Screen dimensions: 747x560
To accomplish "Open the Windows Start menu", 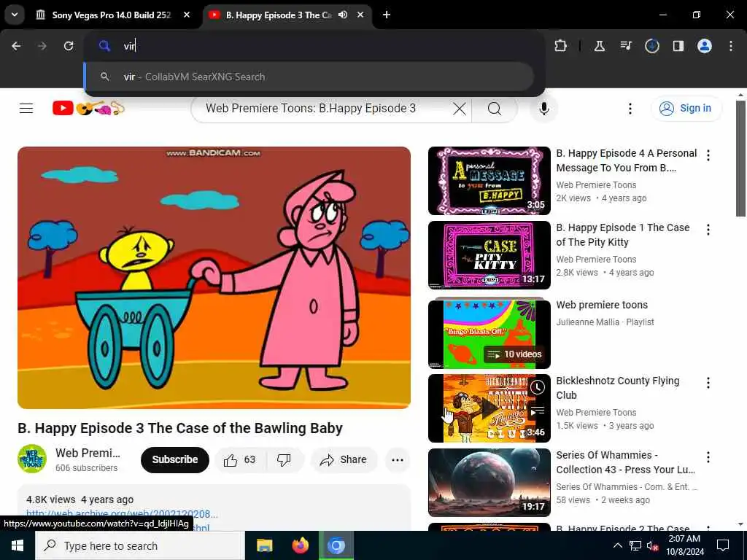I will [x=18, y=545].
